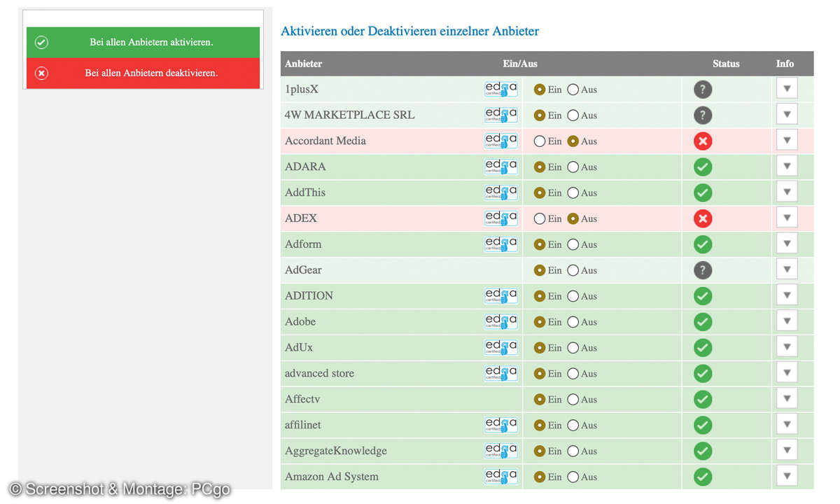Select Aus for 4W MARKETPLACE SRL
Viewport: 840px width, 504px height.
point(573,115)
